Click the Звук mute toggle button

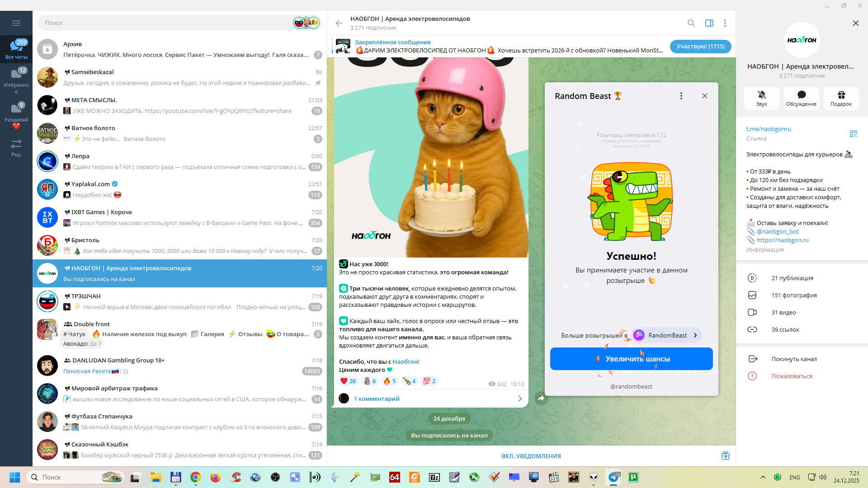click(x=761, y=98)
